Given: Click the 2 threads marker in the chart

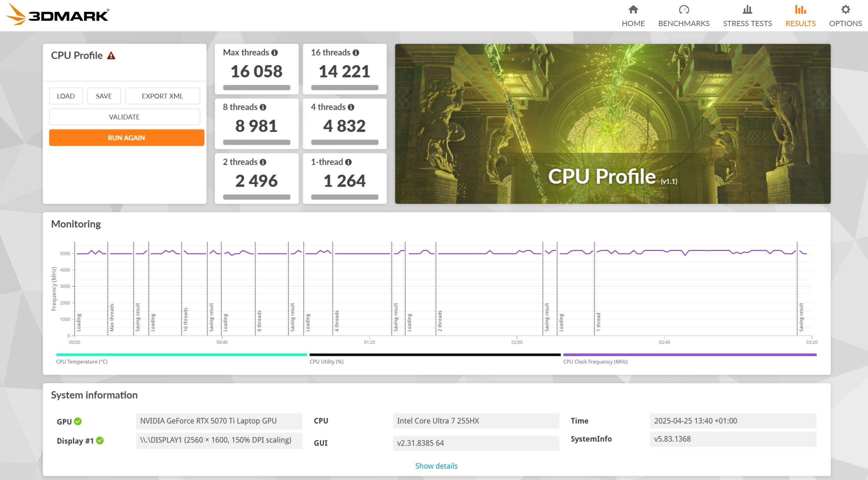Looking at the screenshot, I should (440, 321).
